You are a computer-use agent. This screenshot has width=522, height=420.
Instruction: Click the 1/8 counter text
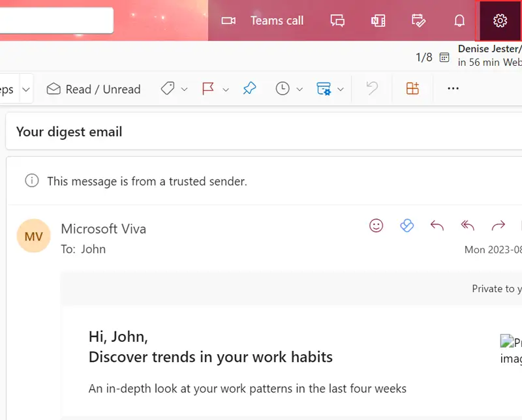point(423,57)
